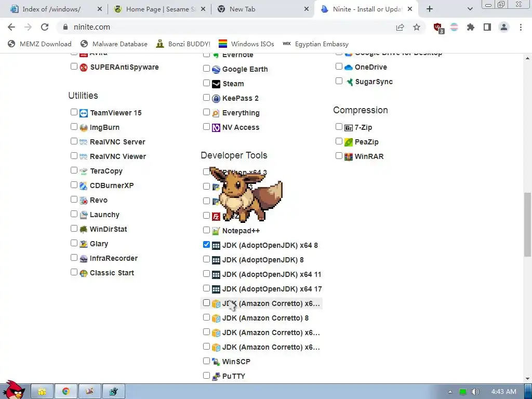
Task: Click the scrollbar down arrow
Action: [x=527, y=379]
